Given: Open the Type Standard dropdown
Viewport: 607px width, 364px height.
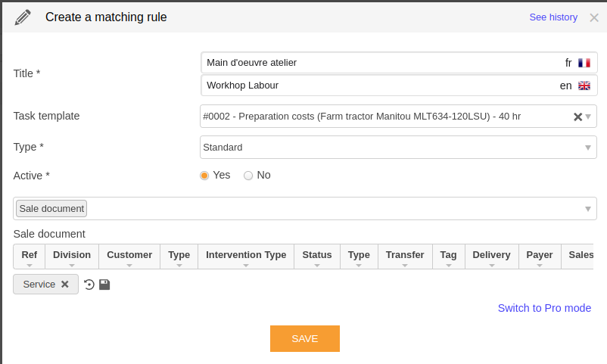Looking at the screenshot, I should point(398,147).
